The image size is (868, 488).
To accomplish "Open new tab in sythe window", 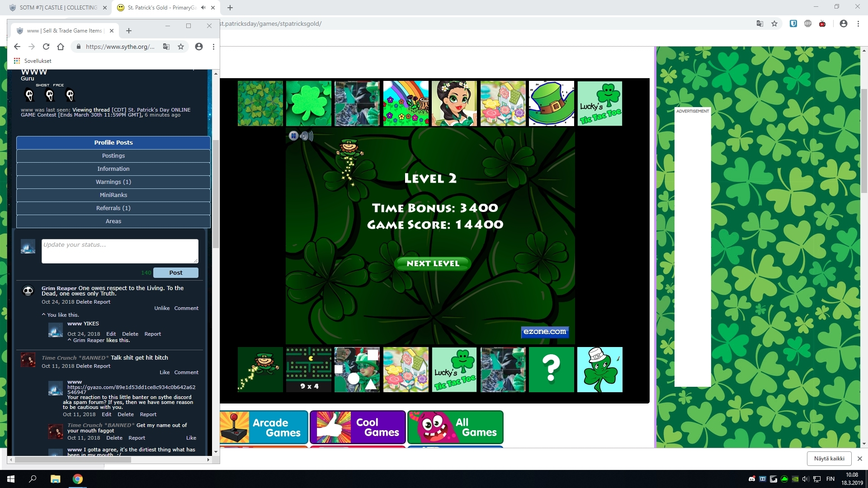I will tap(129, 31).
